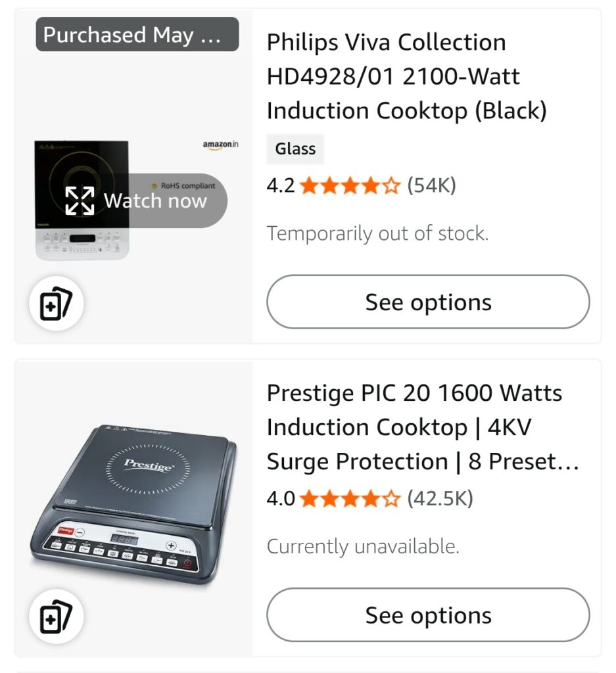This screenshot has width=616, height=673.
Task: Open the 42.5K reviews count for Prestige
Action: [440, 499]
